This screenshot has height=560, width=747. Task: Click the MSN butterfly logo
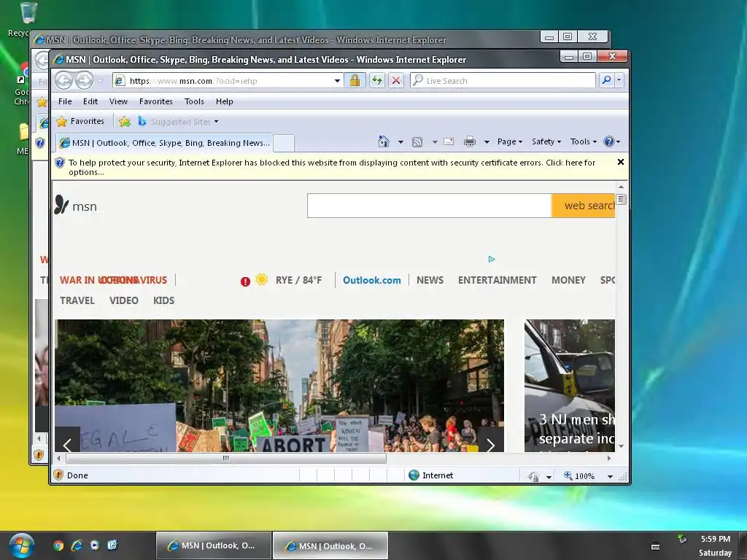point(61,205)
